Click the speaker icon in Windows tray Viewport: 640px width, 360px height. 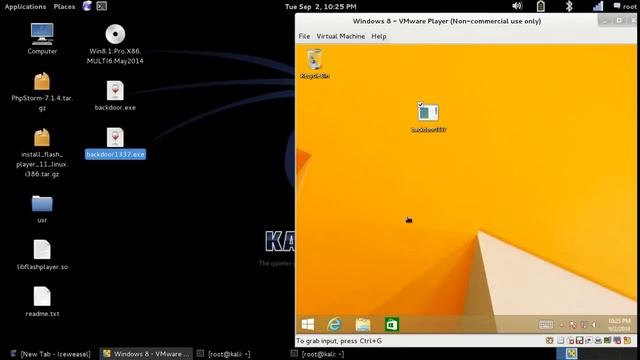click(595, 325)
